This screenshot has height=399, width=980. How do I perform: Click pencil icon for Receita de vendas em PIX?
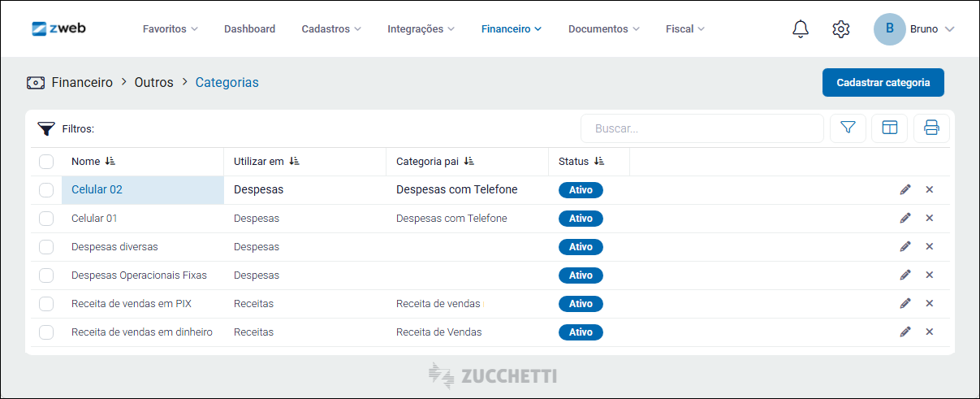905,304
